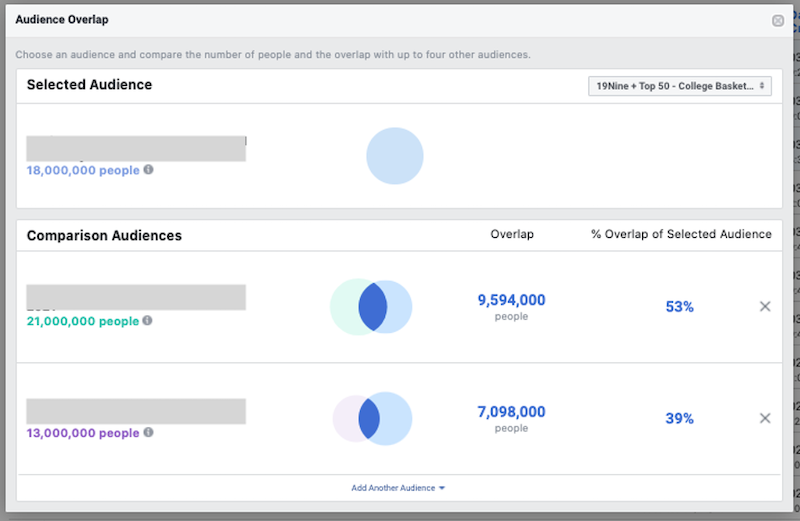Click % Overlap of Selected Audience header
The height and width of the screenshot is (521, 800).
click(681, 234)
